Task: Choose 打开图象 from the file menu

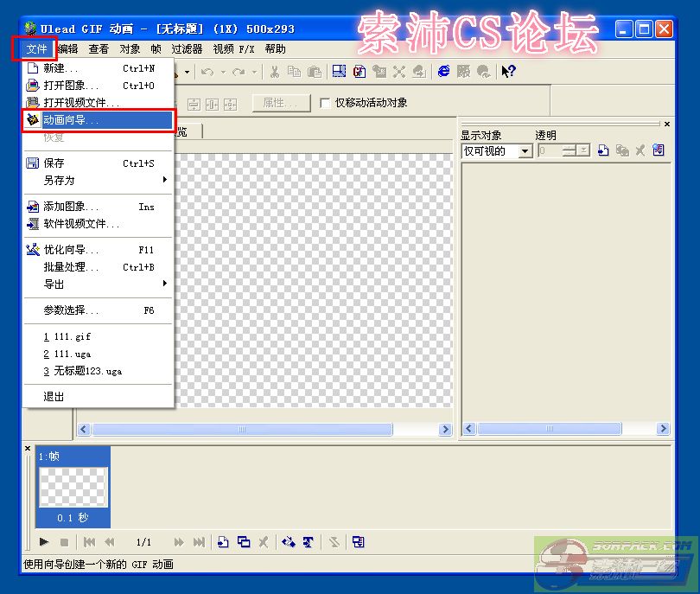Action: [99, 86]
